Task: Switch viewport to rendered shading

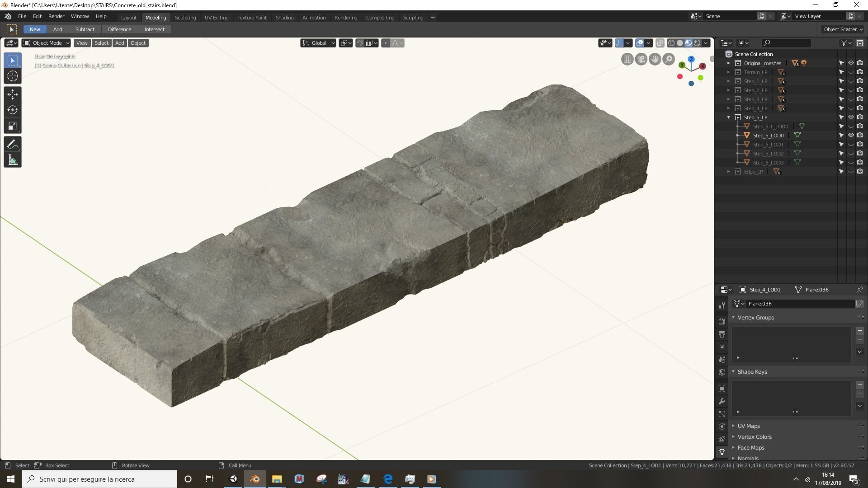Action: (x=697, y=43)
